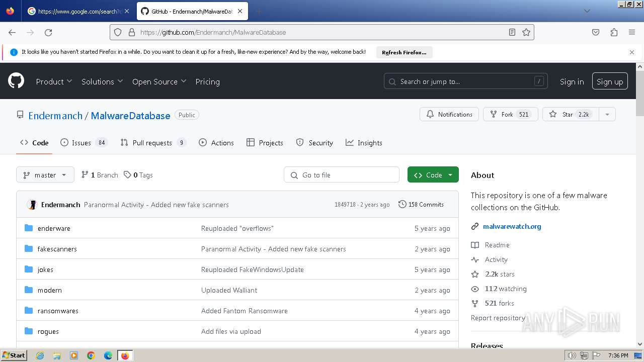Open the master branch dropdown
Viewport: 644px width, 362px height.
[45, 175]
